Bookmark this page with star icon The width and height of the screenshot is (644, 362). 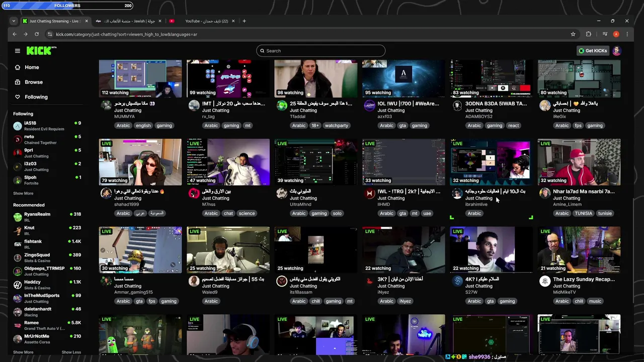(573, 34)
